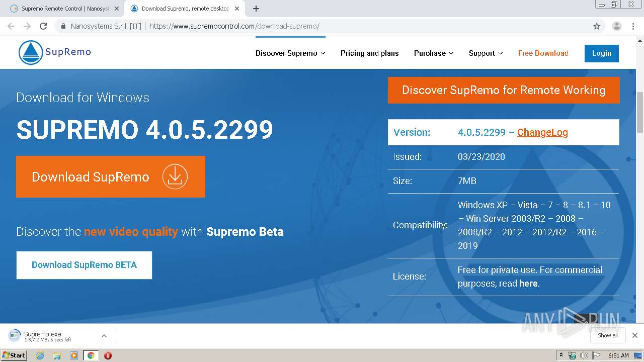The width and height of the screenshot is (644, 362).
Task: Click the version number 4.0.5.2299 text
Action: [481, 132]
